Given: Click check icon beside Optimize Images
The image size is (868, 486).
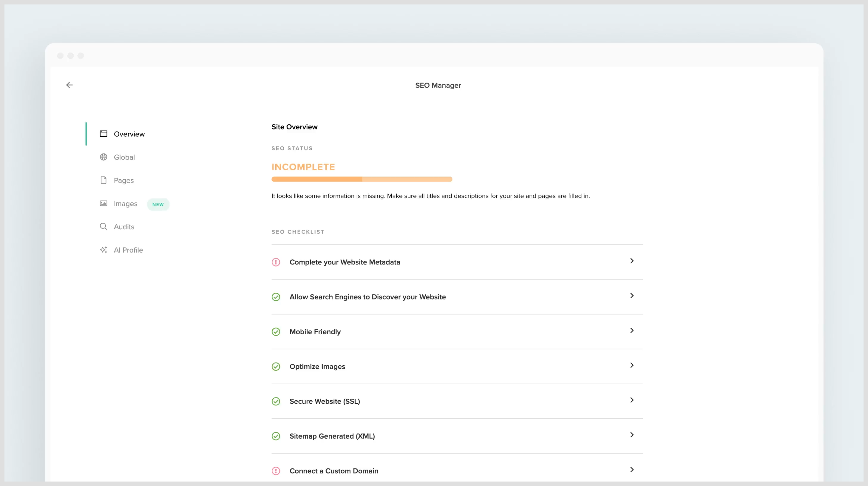Looking at the screenshot, I should pos(276,366).
